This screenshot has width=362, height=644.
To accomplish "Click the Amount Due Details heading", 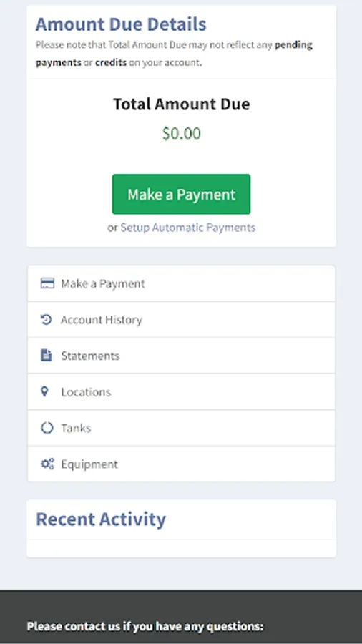I will [x=121, y=24].
